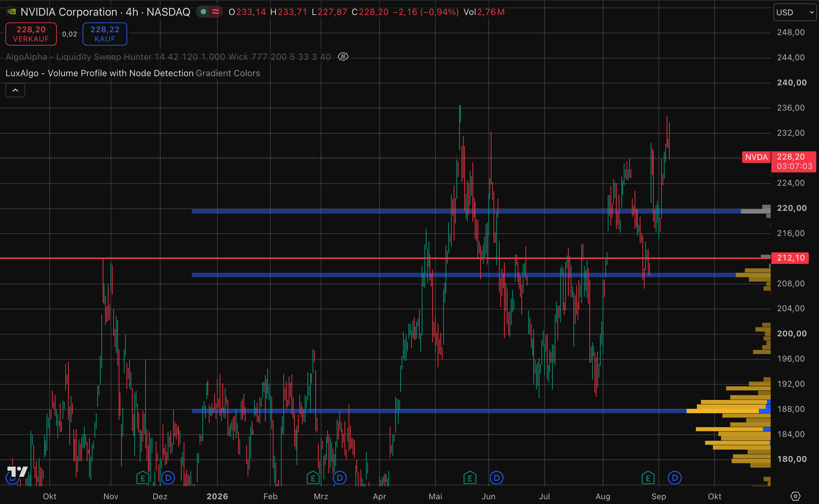
Task: Click the Aug label on the time axis
Action: tap(603, 497)
